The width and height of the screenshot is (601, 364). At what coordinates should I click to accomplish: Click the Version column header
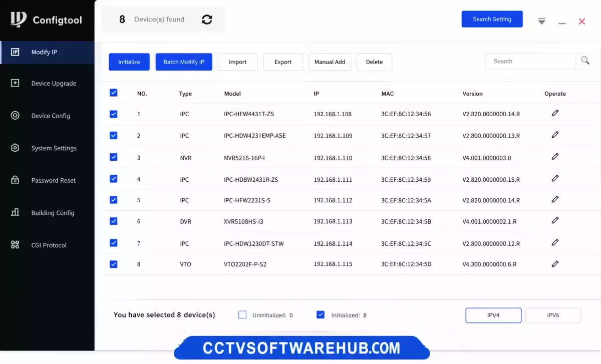[x=472, y=94]
